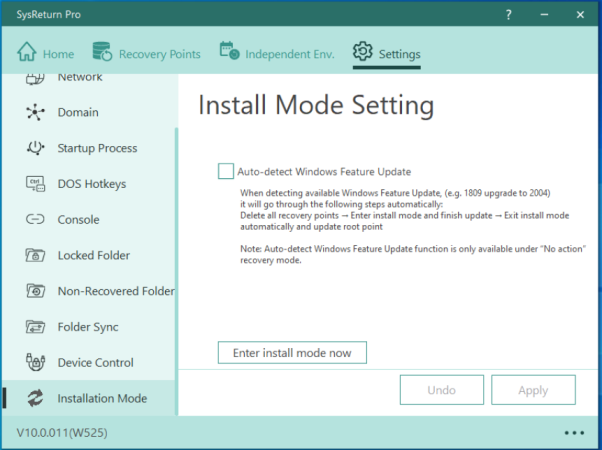Image resolution: width=602 pixels, height=450 pixels.
Task: Enable Auto-detect Windows Feature Update checkbox
Action: 226,171
